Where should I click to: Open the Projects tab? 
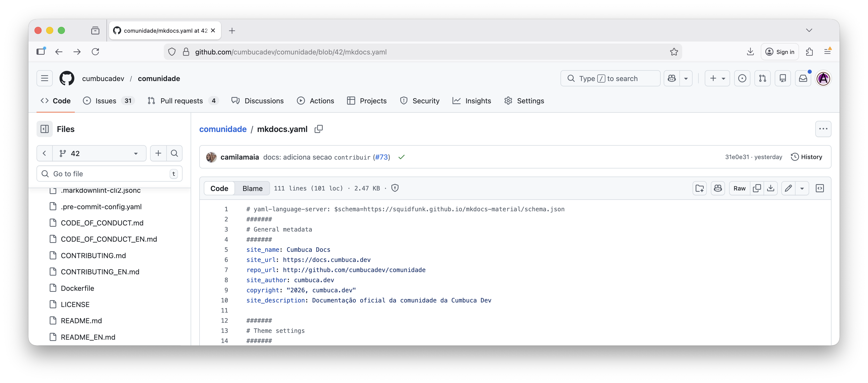(x=367, y=101)
